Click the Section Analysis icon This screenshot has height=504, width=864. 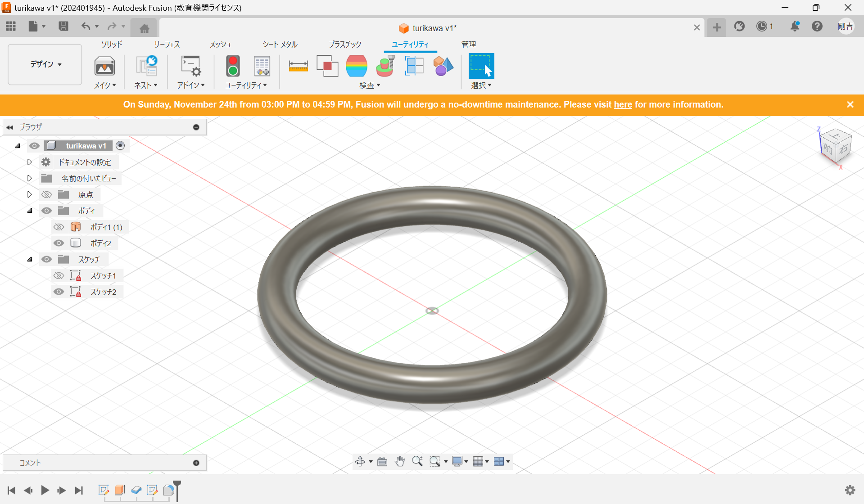click(x=414, y=66)
